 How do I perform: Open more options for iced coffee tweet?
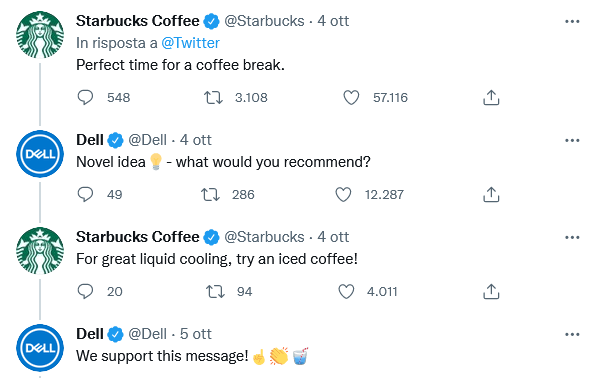click(x=572, y=237)
